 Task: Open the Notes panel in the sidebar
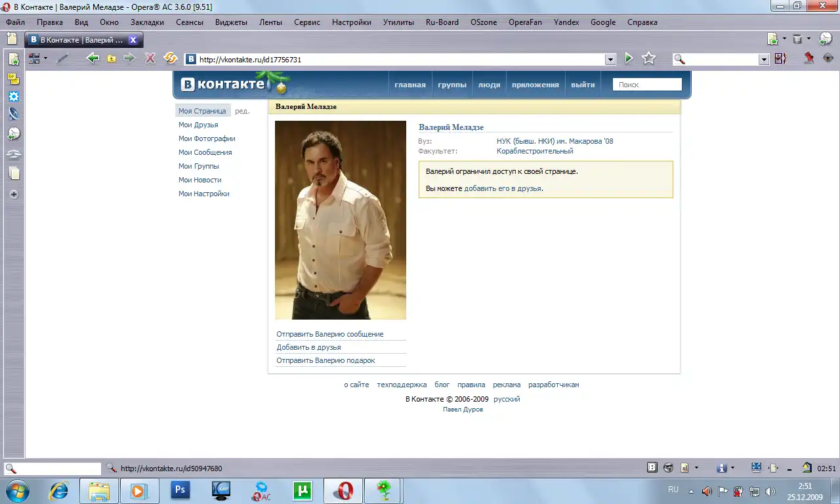tap(13, 79)
